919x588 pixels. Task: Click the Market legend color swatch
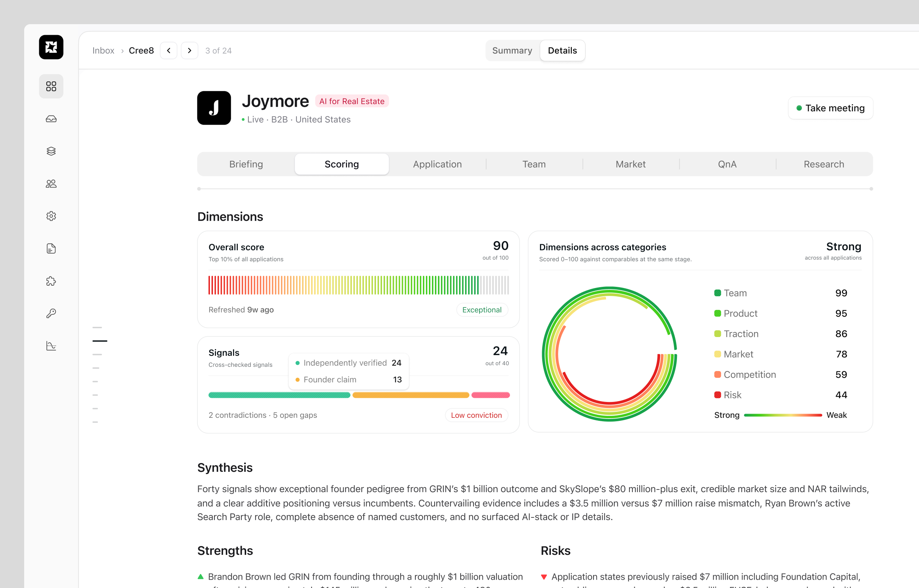[x=718, y=354]
